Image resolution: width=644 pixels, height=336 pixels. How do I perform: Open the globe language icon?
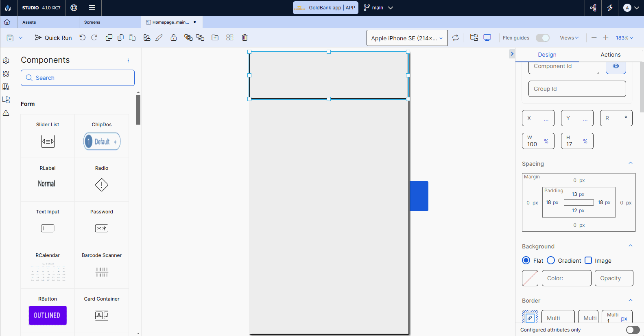(x=74, y=8)
